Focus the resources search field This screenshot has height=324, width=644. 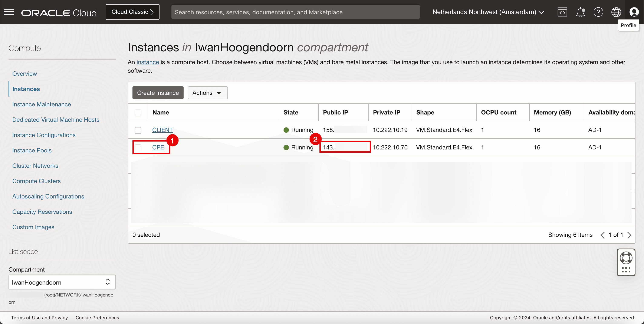[295, 12]
